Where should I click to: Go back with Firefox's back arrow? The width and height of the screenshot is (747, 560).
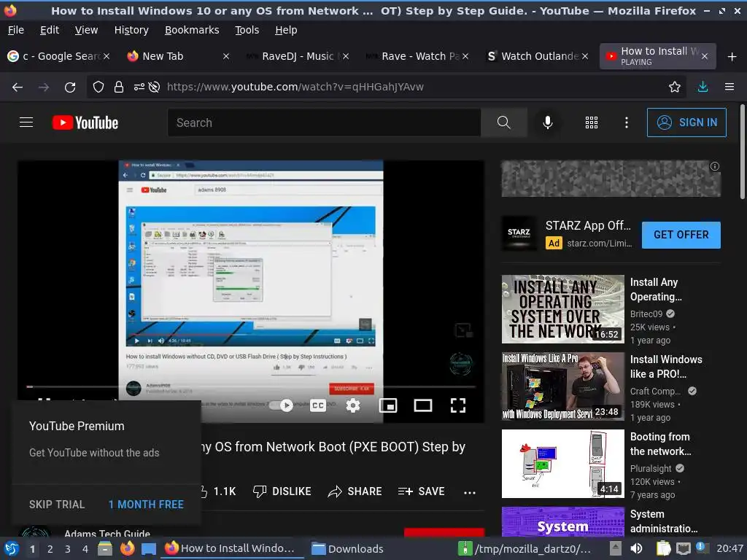(18, 87)
